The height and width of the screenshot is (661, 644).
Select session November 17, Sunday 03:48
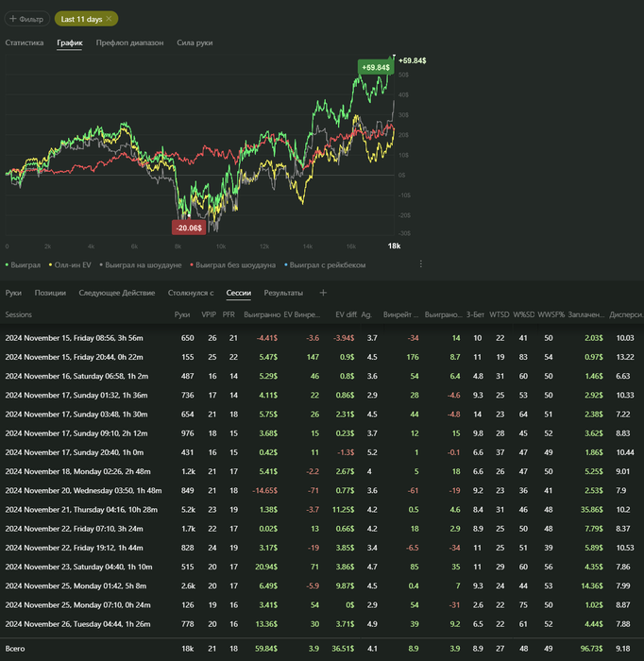[322, 415]
